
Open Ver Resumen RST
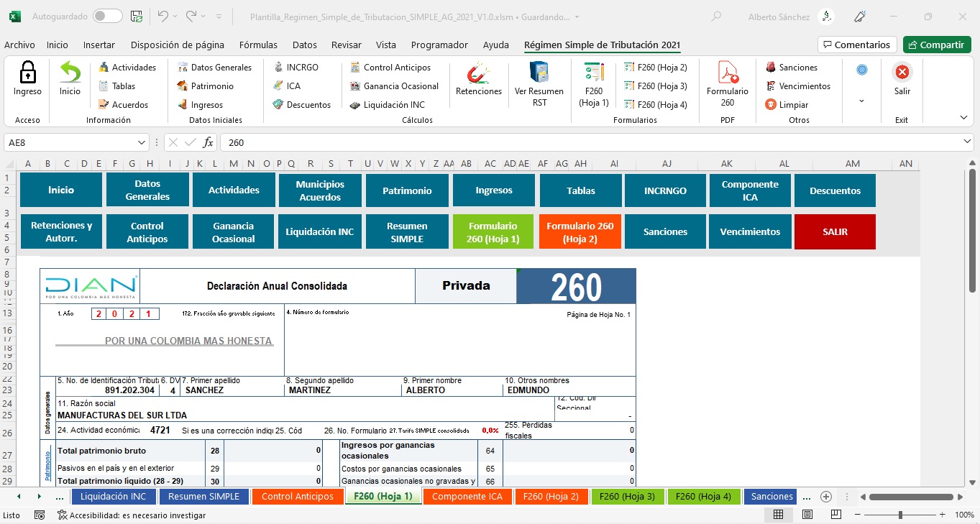click(539, 84)
